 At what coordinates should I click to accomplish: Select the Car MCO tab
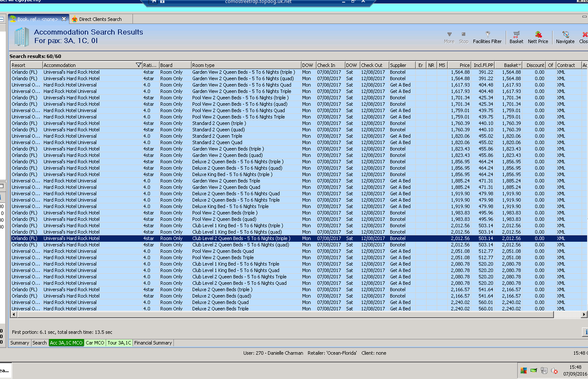(95, 343)
